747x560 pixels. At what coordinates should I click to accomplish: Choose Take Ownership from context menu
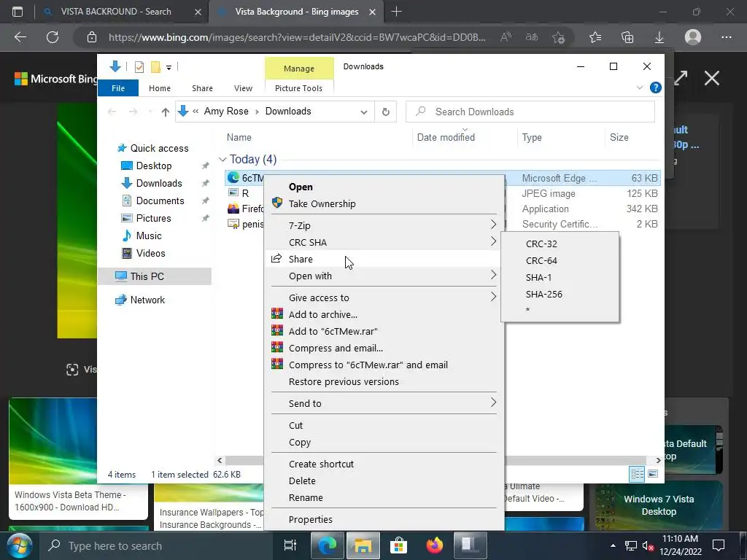click(x=384, y=204)
